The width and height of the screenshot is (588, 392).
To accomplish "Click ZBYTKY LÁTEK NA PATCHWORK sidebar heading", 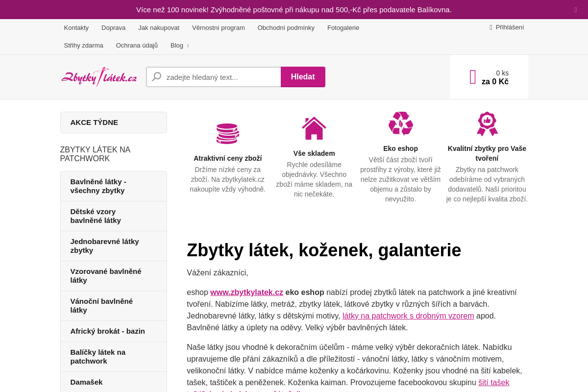I will point(96,154).
